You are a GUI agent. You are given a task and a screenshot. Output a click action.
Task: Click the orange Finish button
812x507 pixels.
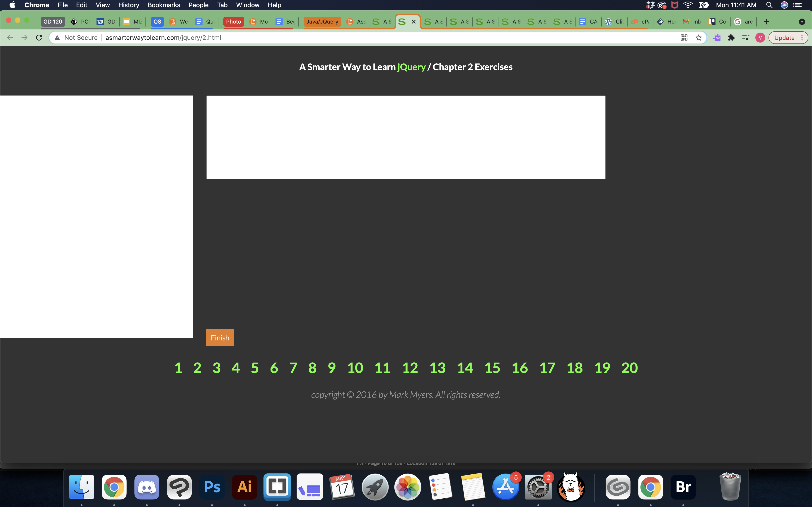[x=220, y=338]
